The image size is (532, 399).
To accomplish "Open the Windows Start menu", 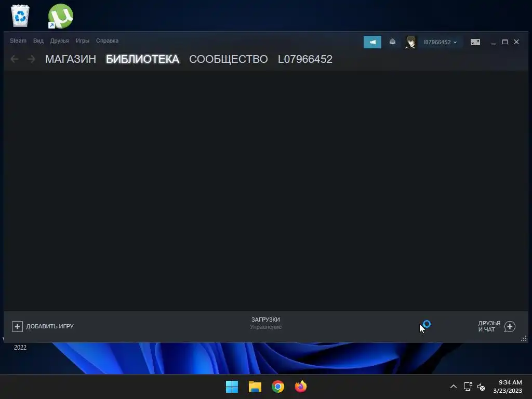I will [x=232, y=387].
